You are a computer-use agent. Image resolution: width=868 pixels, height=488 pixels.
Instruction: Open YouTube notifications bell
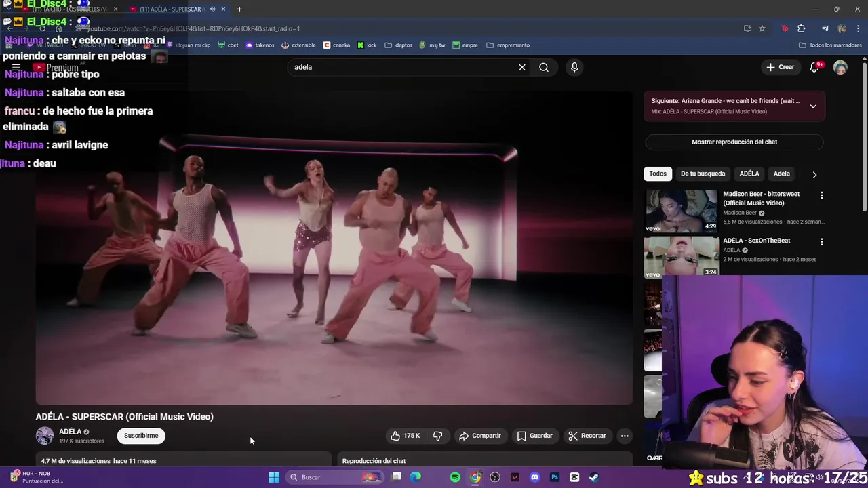[814, 67]
